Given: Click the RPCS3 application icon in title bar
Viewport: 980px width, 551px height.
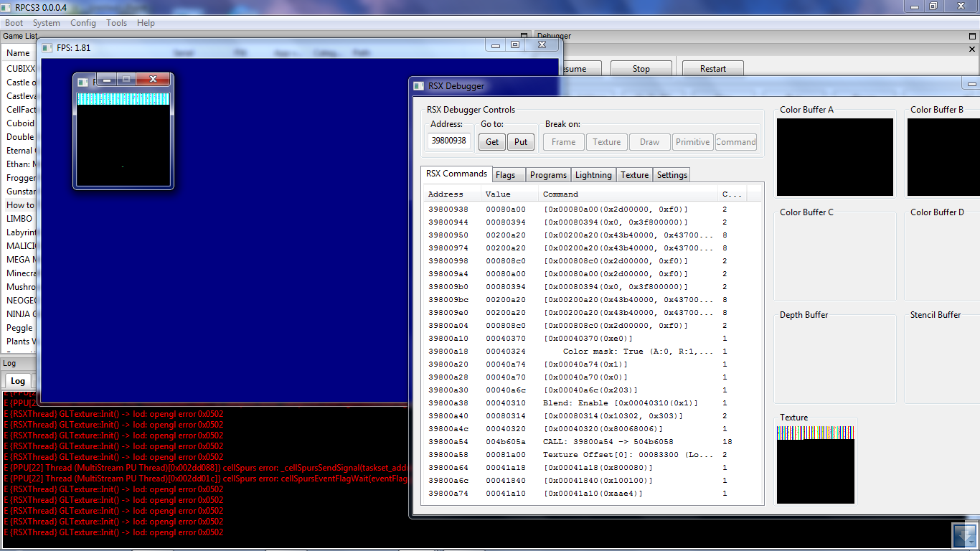Looking at the screenshot, I should 6,7.
